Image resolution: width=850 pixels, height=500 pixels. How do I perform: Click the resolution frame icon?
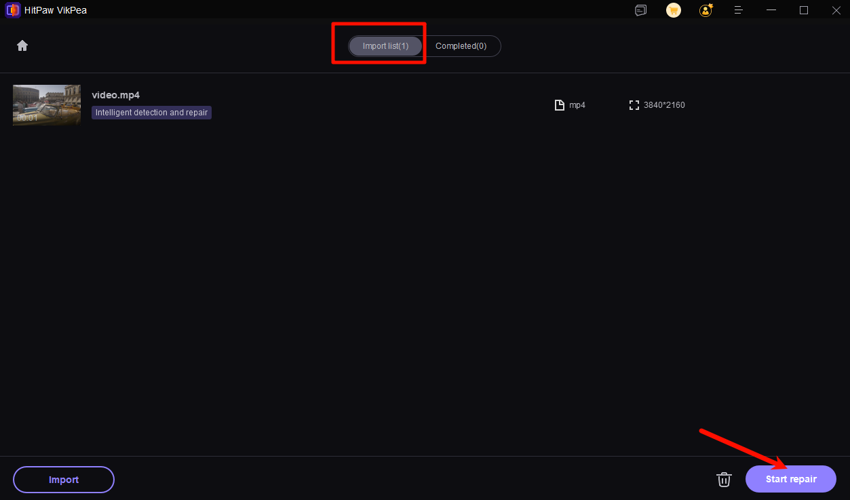pos(634,105)
